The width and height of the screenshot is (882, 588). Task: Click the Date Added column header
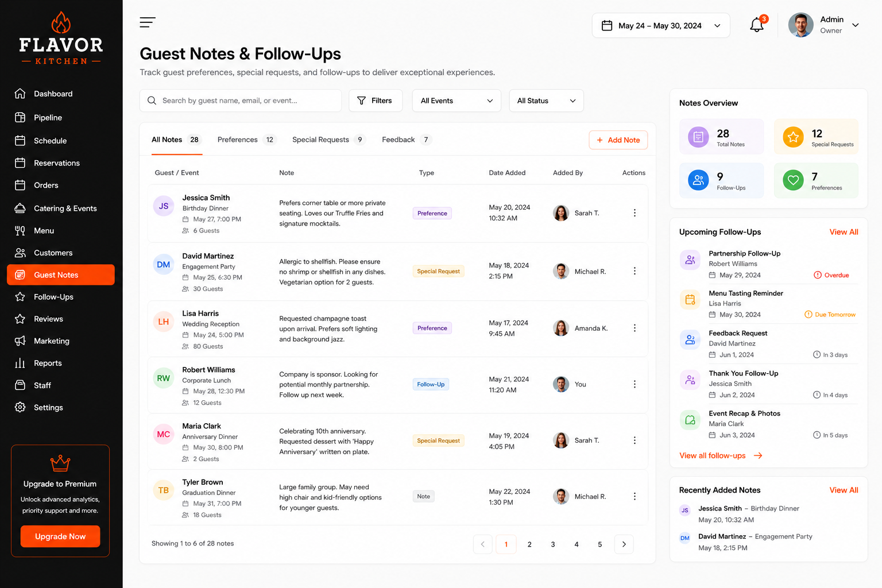click(x=507, y=173)
